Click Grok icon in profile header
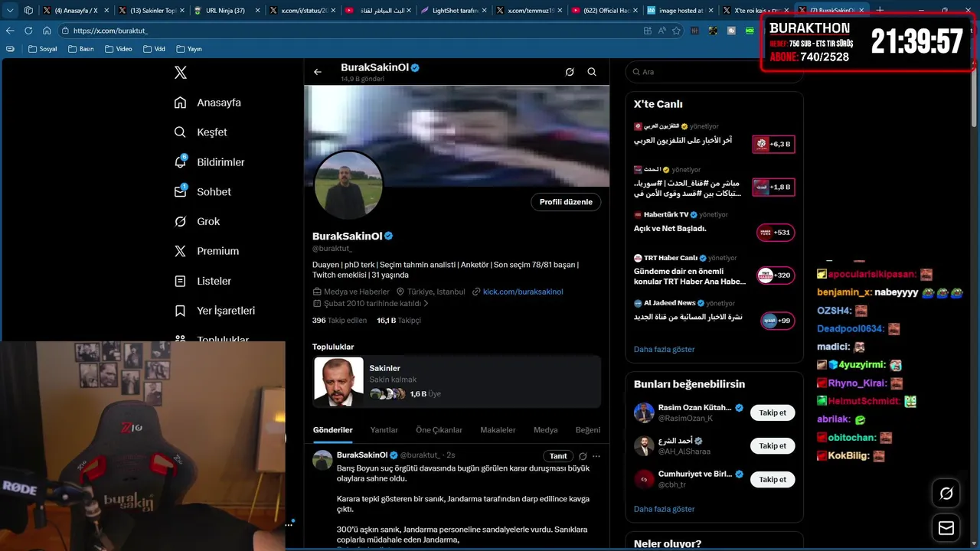The image size is (980, 551). tap(570, 72)
